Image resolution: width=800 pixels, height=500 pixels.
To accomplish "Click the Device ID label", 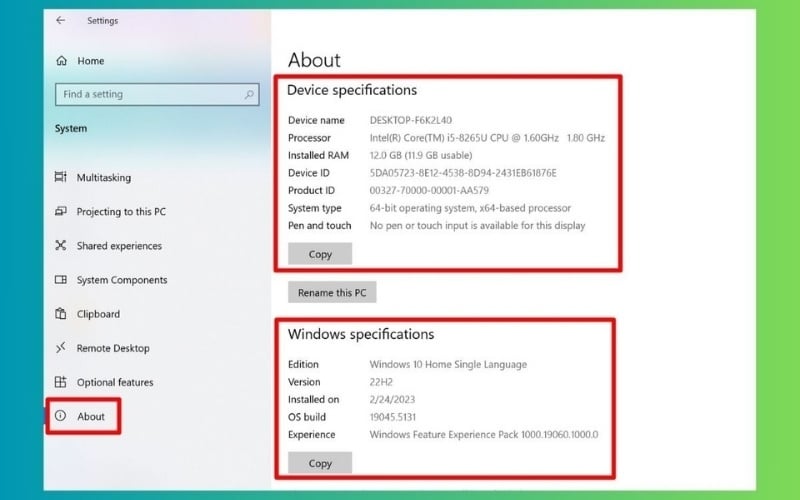I will click(x=309, y=173).
